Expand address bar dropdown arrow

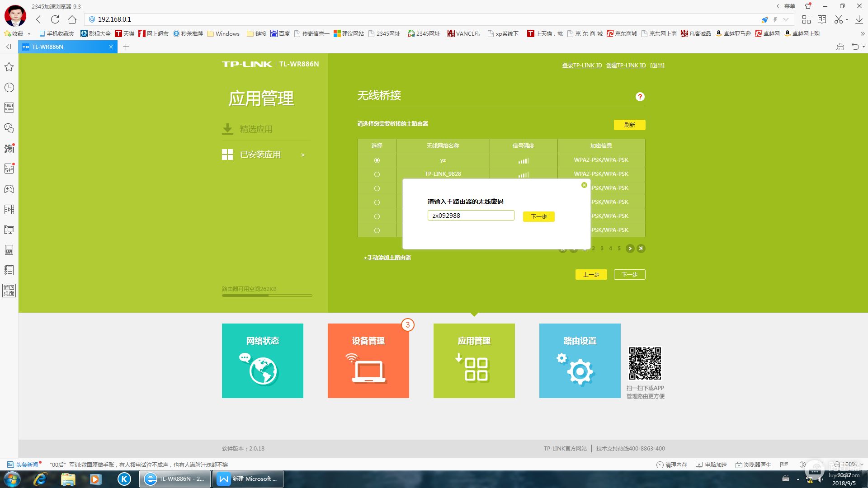click(x=786, y=19)
